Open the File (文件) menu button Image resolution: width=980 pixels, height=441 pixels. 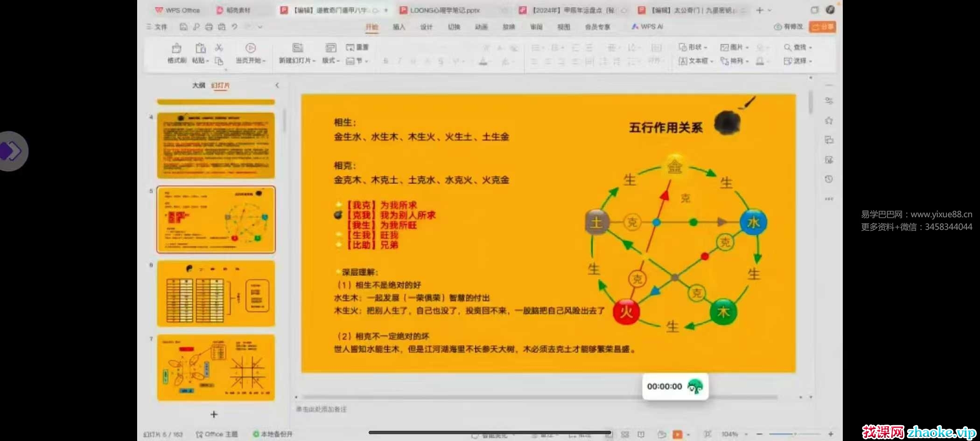click(157, 27)
